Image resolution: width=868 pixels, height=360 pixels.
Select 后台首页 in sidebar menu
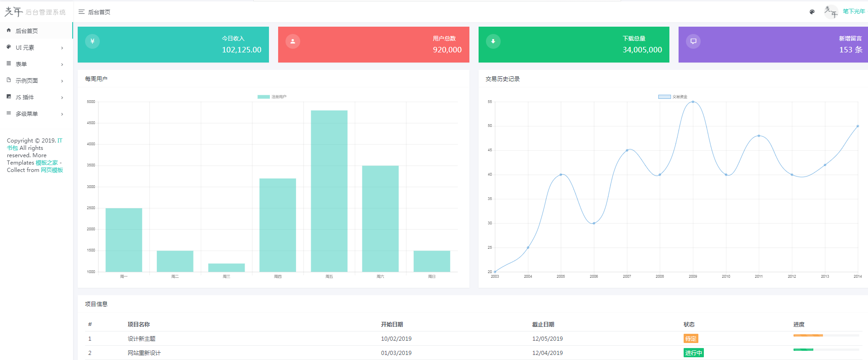tap(36, 31)
